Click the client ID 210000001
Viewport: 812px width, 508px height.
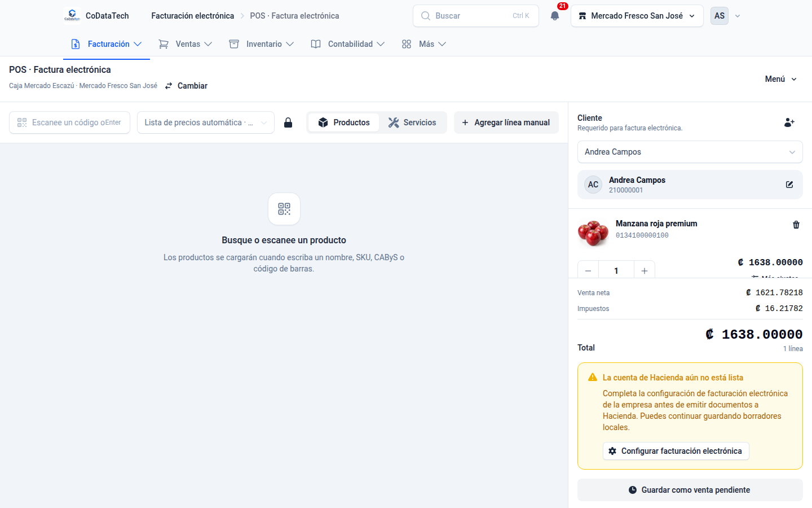(626, 190)
